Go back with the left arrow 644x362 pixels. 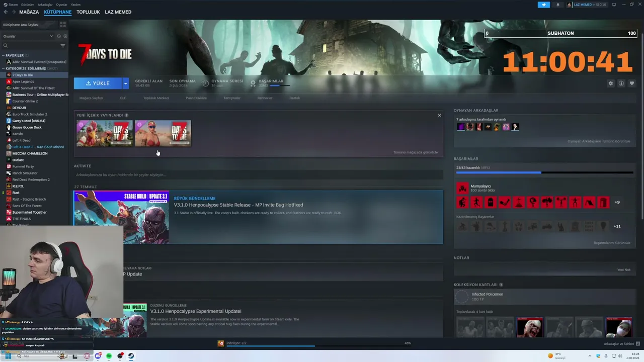6,12
